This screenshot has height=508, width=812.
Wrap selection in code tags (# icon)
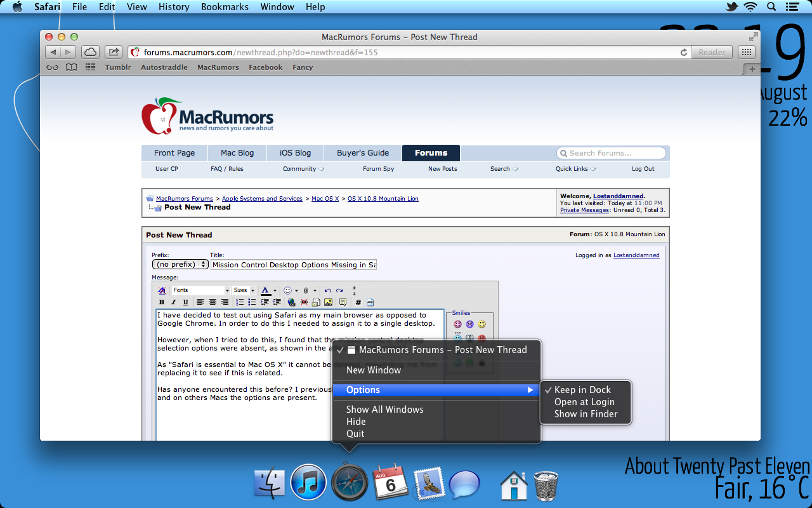tap(358, 302)
